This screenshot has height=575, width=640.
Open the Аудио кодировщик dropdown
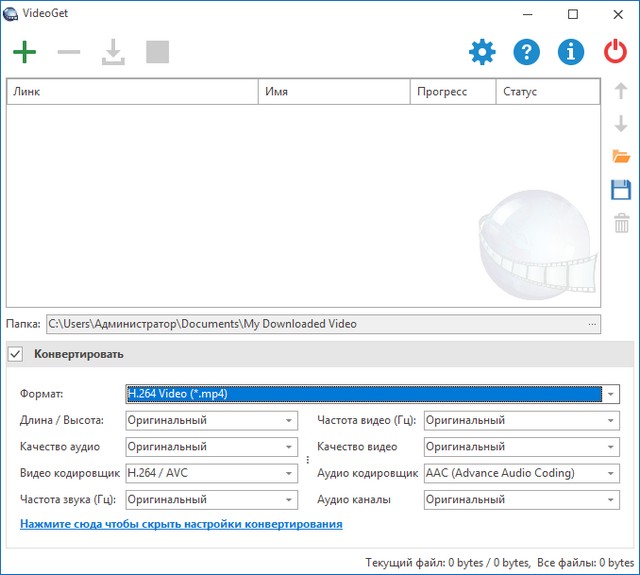click(610, 473)
